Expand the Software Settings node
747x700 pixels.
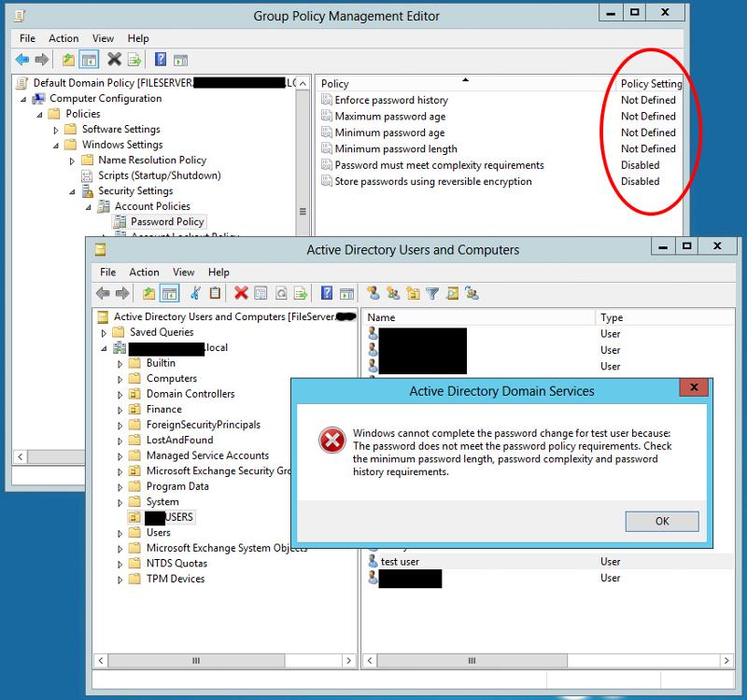coord(56,130)
